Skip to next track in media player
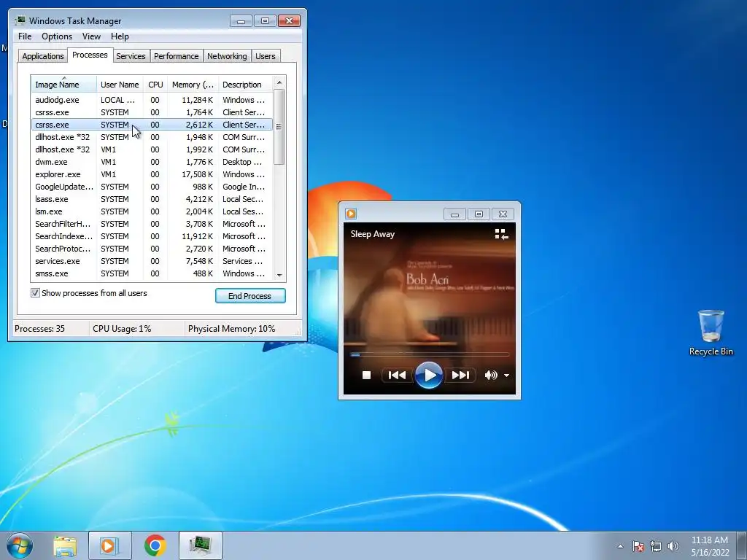747x560 pixels. pos(460,376)
